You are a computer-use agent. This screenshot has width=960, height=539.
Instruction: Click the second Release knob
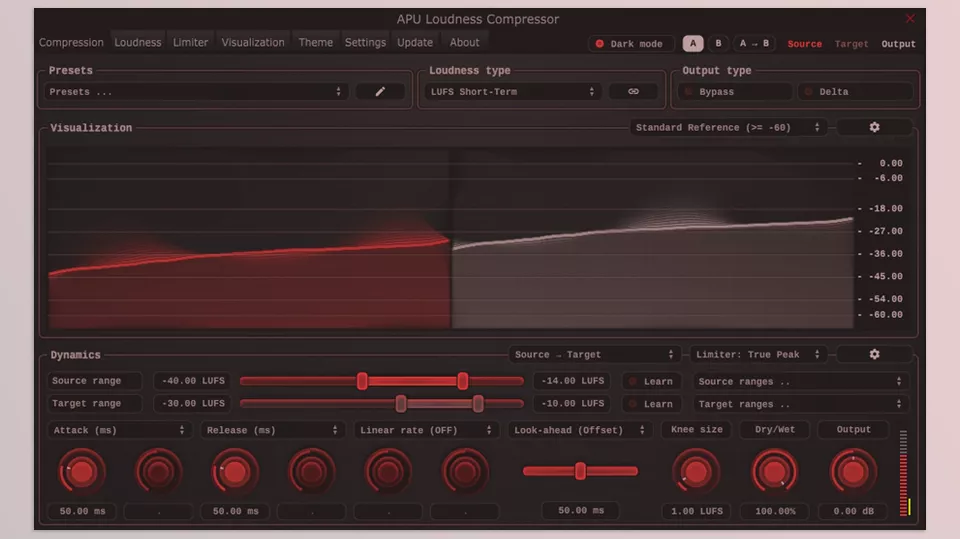pos(312,472)
